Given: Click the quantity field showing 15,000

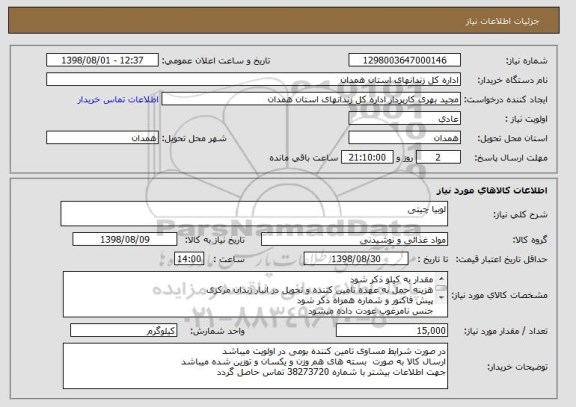Looking at the screenshot, I should pyautogui.click(x=392, y=331).
